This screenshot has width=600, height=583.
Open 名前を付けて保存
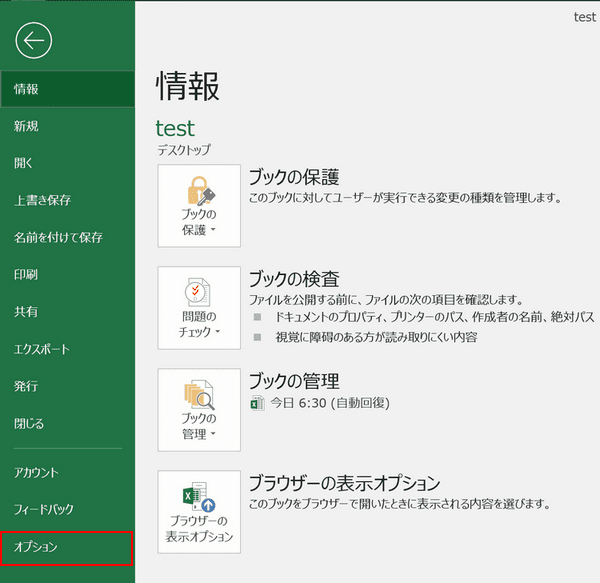point(67,237)
